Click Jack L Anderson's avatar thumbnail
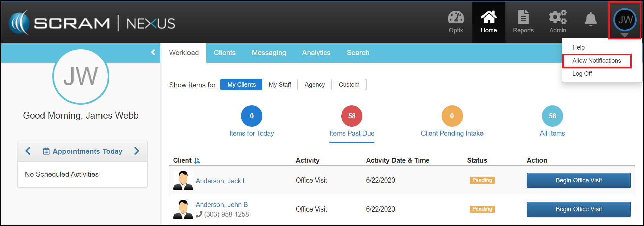The image size is (644, 226). pos(183,180)
